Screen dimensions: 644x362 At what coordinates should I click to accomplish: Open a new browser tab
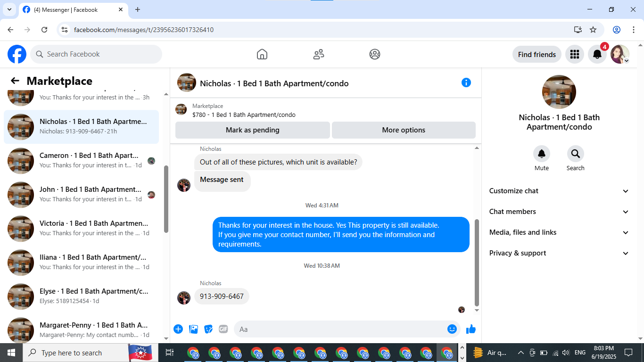138,9
